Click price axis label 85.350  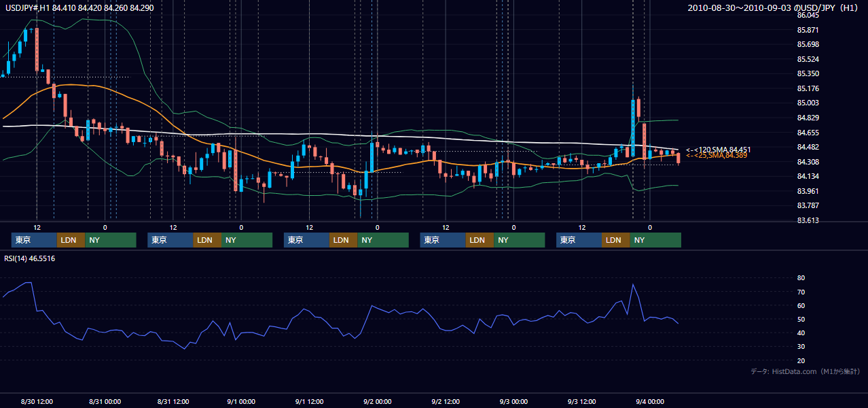point(808,73)
